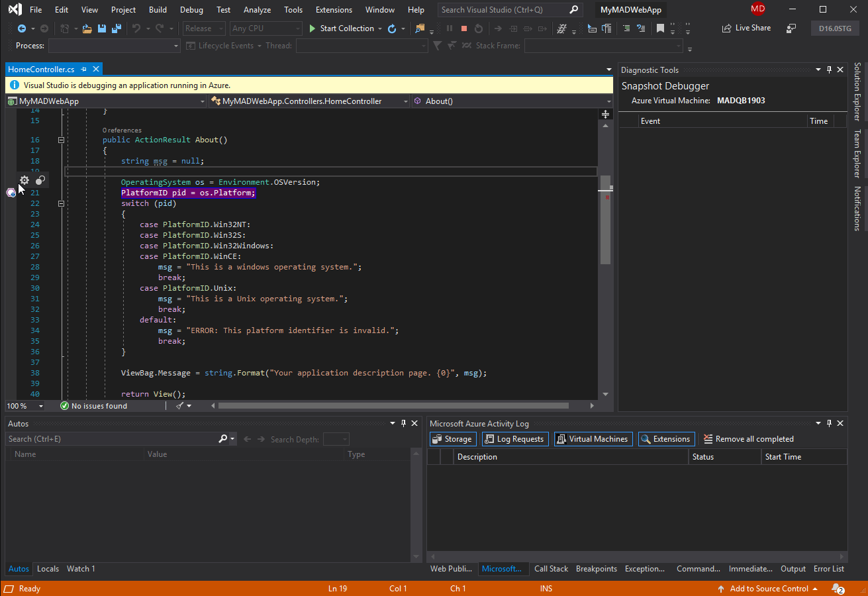Click the red Stop debugging square
The image size is (868, 596).
(x=464, y=28)
